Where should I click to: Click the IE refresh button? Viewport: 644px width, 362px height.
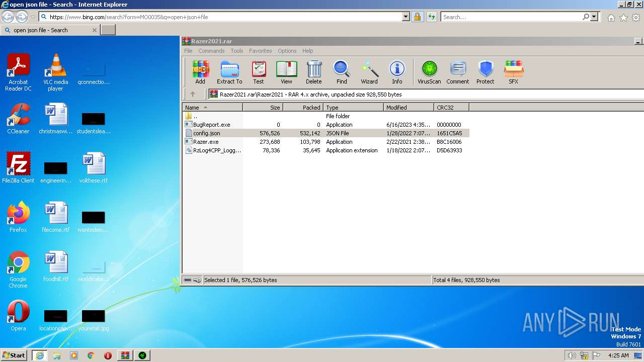pyautogui.click(x=431, y=17)
